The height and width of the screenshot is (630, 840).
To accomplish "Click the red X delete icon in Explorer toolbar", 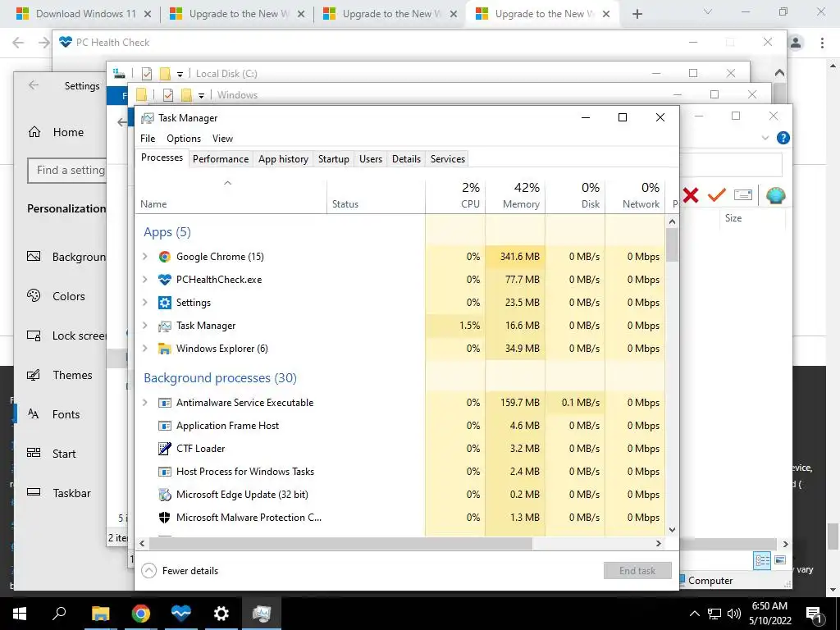I will 691,195.
